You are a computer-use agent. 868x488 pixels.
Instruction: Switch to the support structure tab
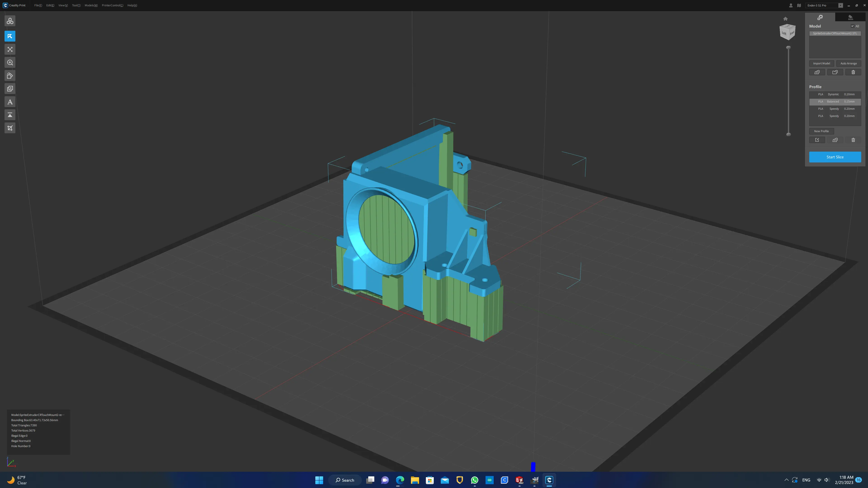pos(850,18)
